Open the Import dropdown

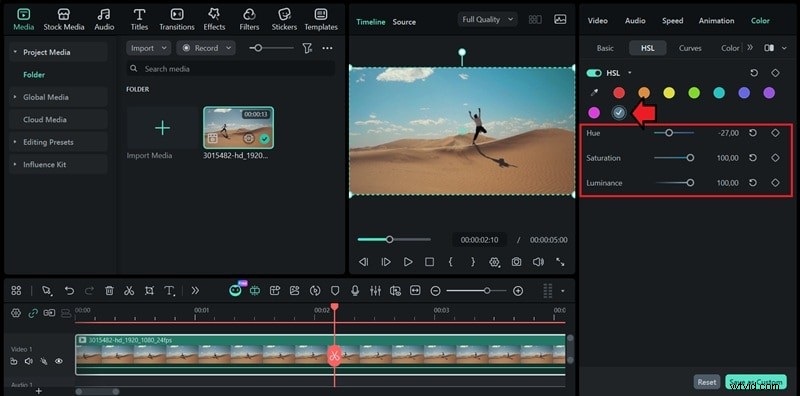point(148,48)
